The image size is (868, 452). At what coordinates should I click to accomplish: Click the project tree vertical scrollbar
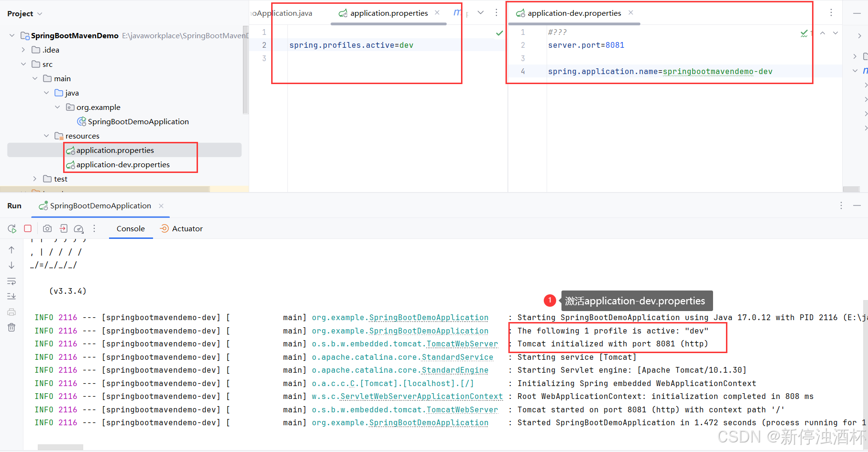pos(245,70)
